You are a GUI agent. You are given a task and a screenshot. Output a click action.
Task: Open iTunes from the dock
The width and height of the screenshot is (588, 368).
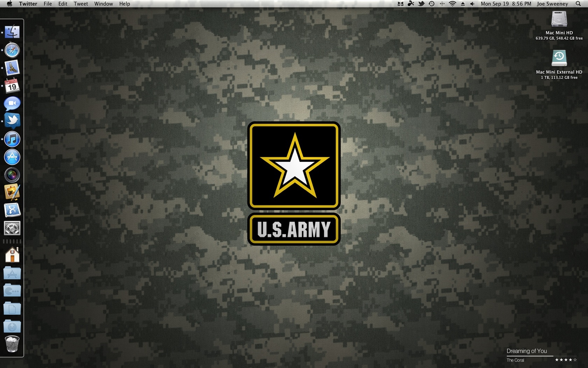coord(12,139)
